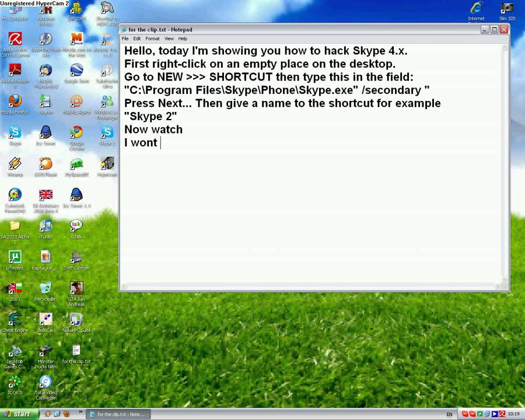Screen dimensions: 525x420
Task: Select the Monster Trucks Nitro desktop icon
Action: click(46, 356)
